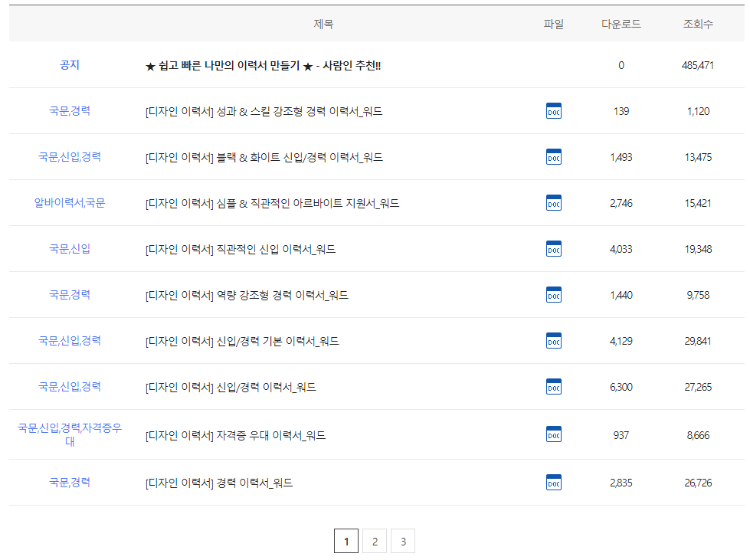This screenshot has height=560, width=750.
Task: Click the 조회수 column header
Action: click(x=698, y=24)
